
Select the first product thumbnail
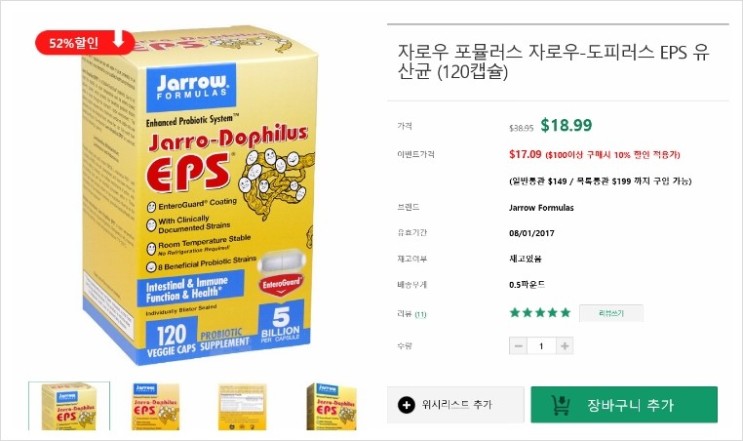coord(69,406)
